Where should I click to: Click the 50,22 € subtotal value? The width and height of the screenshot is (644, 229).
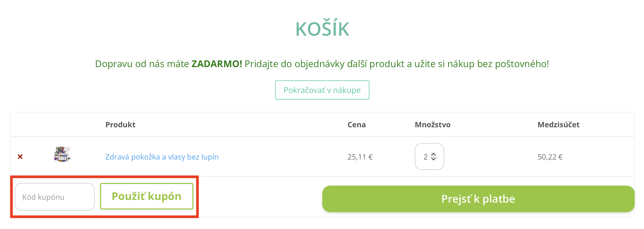tap(550, 157)
